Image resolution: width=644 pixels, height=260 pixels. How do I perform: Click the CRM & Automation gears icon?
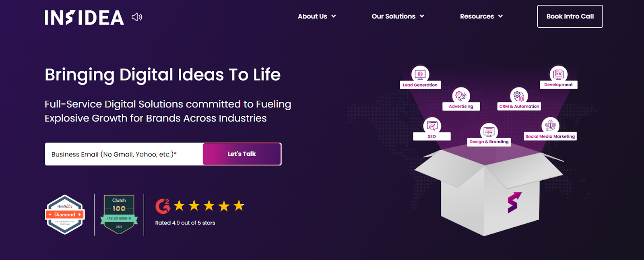point(519,96)
